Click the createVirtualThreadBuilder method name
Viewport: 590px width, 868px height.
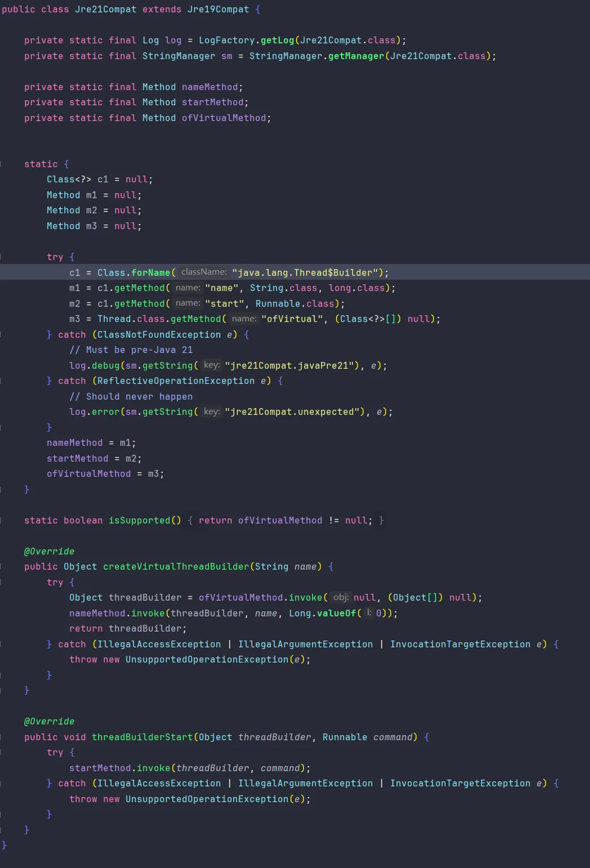pyautogui.click(x=176, y=567)
